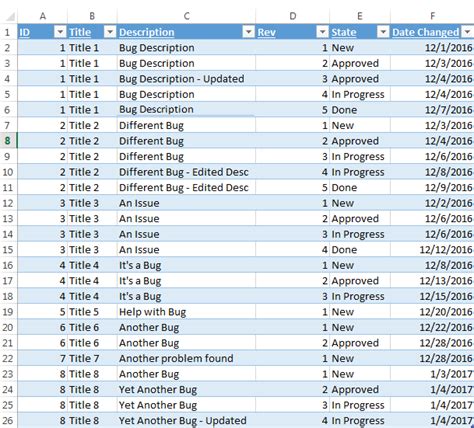The image size is (474, 428).
Task: Select column E header
Action: click(360, 16)
